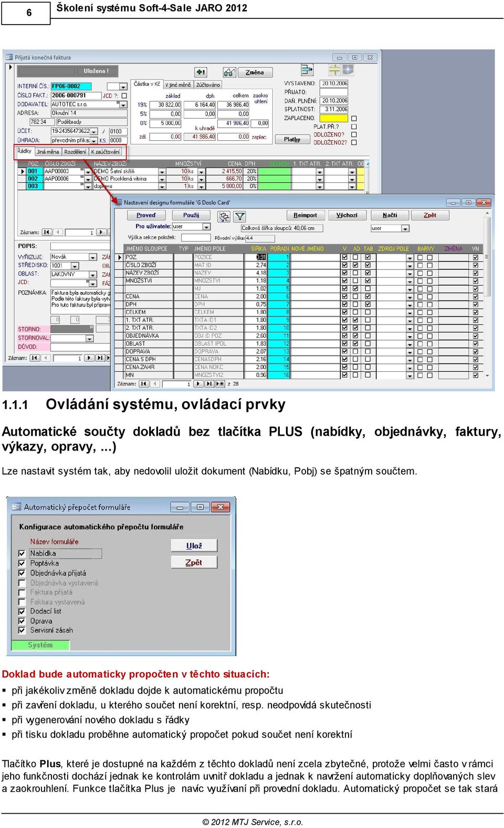This screenshot has height=828, width=504.
Task: Click the export document icon near Změna
Action: 307,70
